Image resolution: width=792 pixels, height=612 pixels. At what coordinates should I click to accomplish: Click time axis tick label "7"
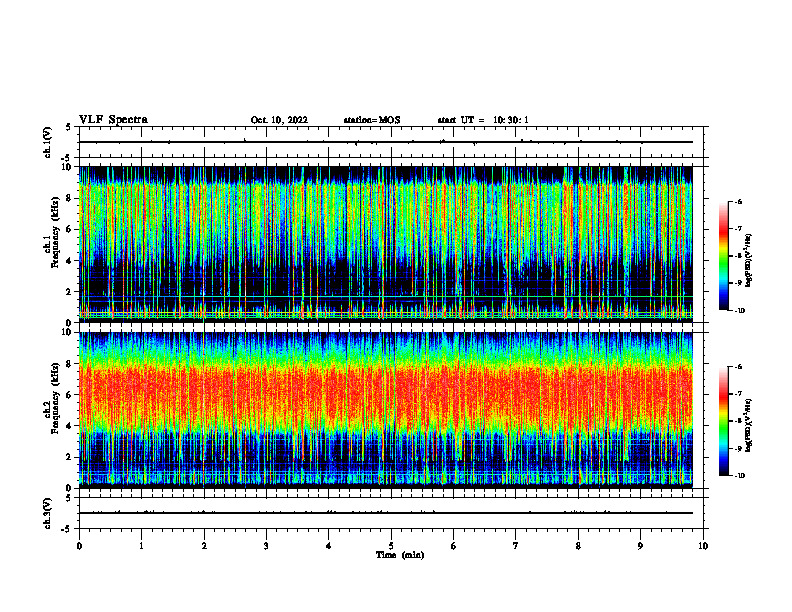516,546
